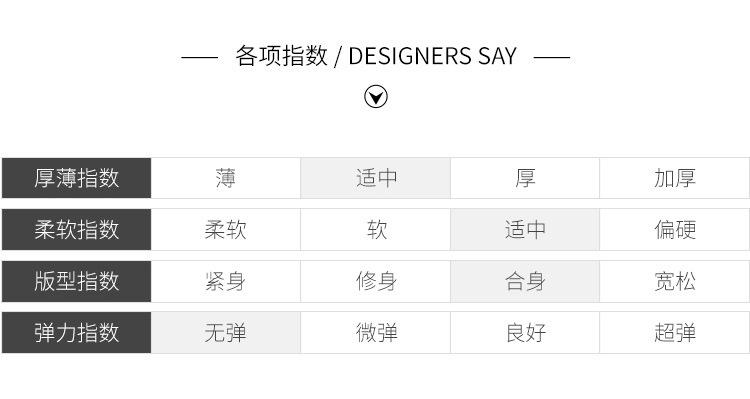Select the 紧身 fit option
This screenshot has height=399, width=750.
tap(226, 281)
